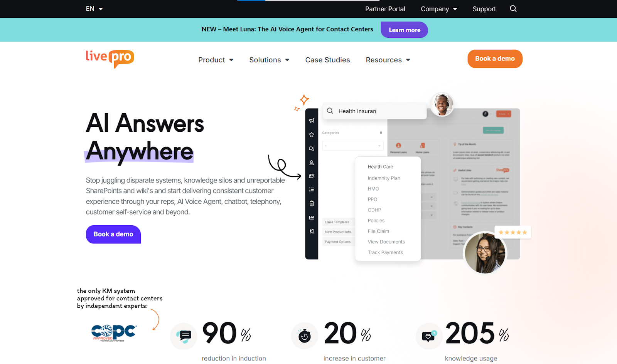Image resolution: width=617 pixels, height=364 pixels.
Task: Click the New Product Info tag
Action: coord(338,232)
